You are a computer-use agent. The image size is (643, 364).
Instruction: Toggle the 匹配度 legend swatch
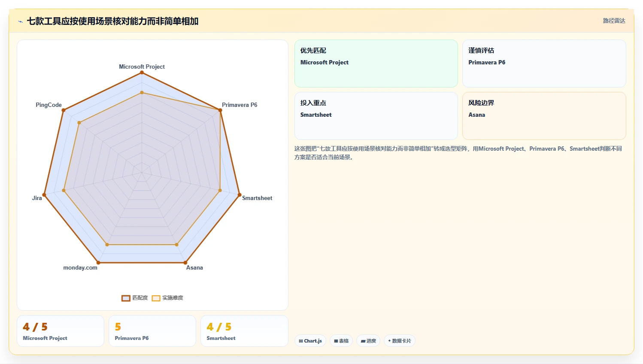click(126, 298)
